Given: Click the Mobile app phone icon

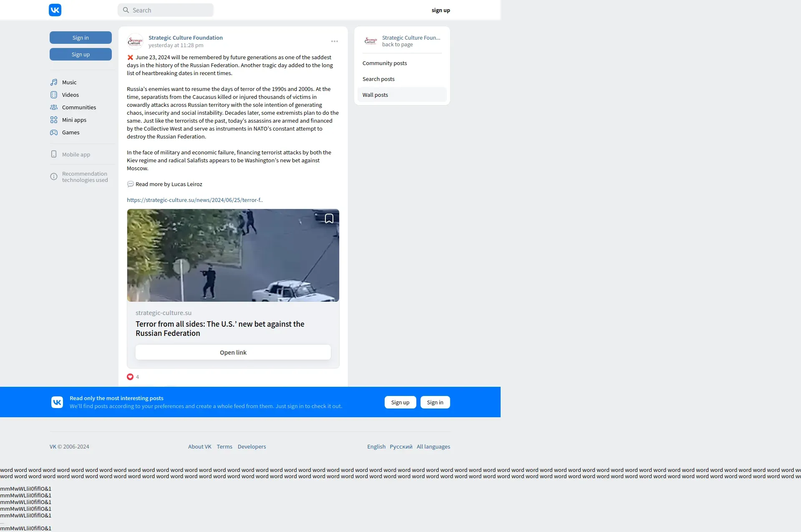Looking at the screenshot, I should pos(54,154).
